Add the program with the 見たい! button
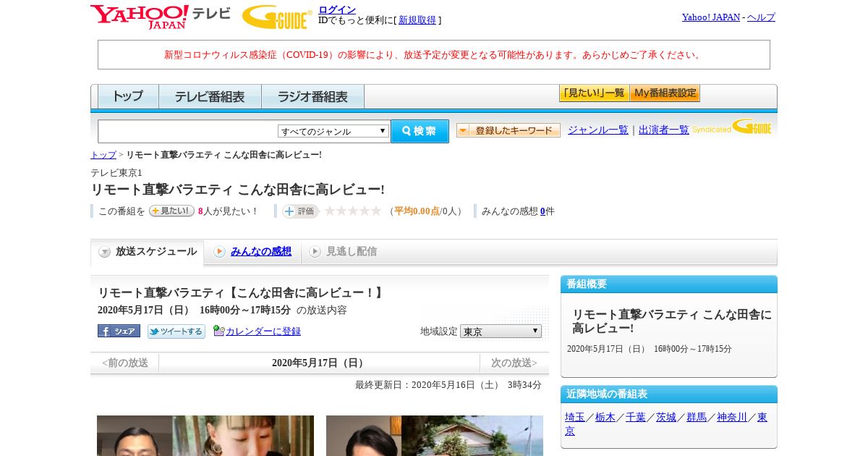This screenshot has width=868, height=456. [171, 211]
